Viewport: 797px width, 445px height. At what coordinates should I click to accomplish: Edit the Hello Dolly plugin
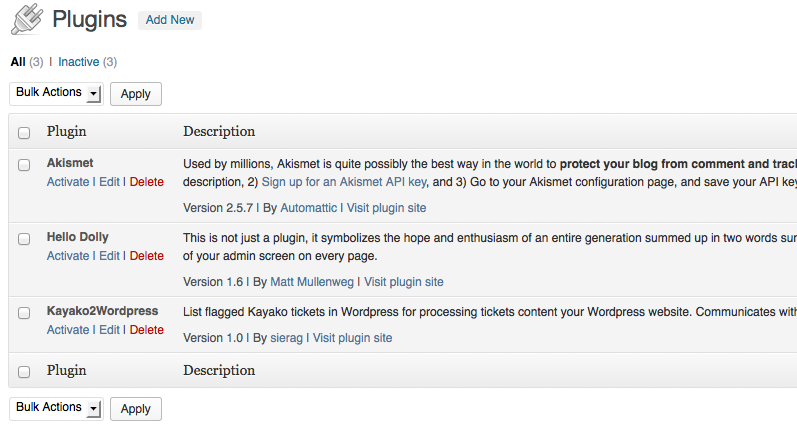pyautogui.click(x=109, y=256)
